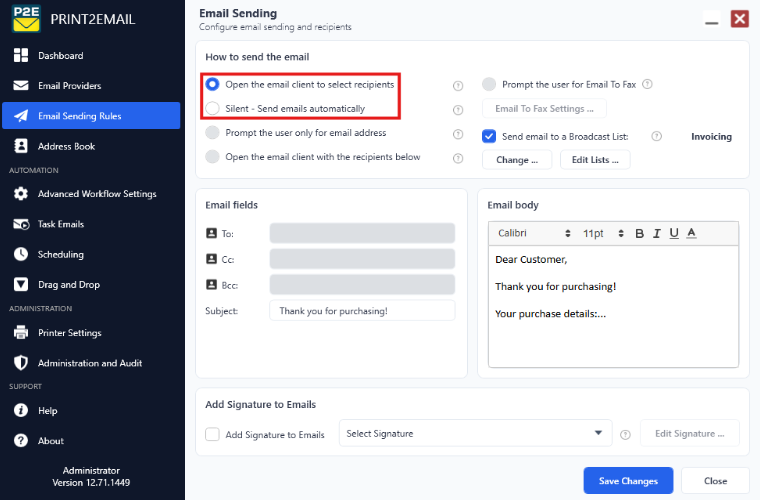The height and width of the screenshot is (500, 760).
Task: Select Open the email client with recipients below
Action: point(212,157)
